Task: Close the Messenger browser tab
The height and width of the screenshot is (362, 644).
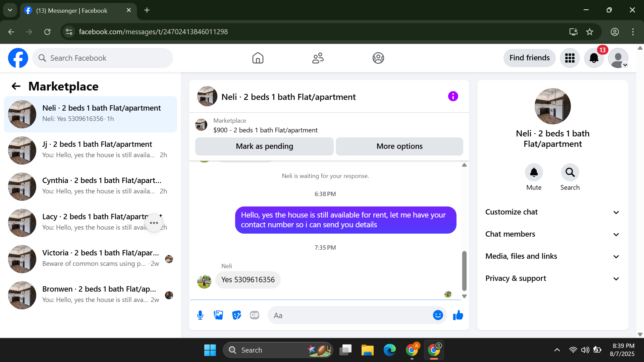Action: point(129,10)
